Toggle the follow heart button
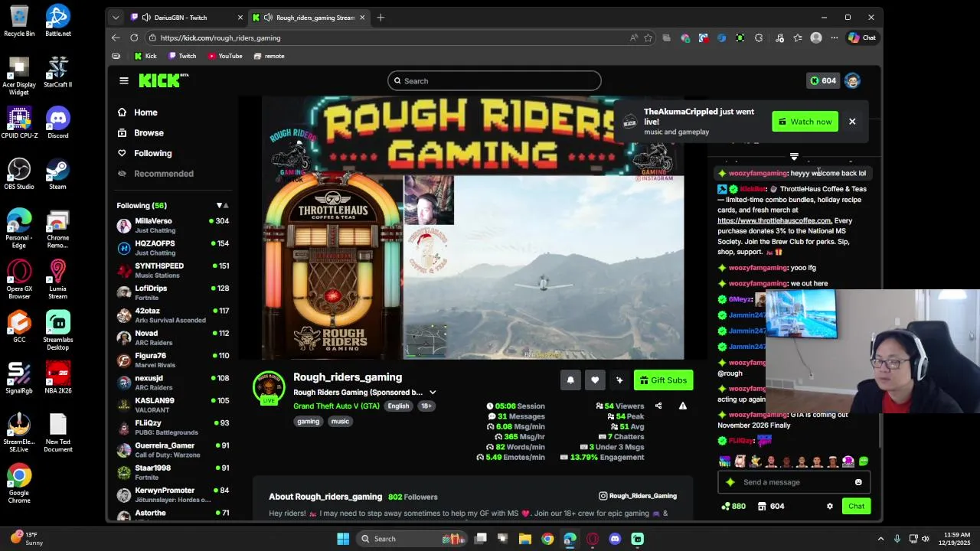Viewport: 980px width, 551px height. [595, 380]
